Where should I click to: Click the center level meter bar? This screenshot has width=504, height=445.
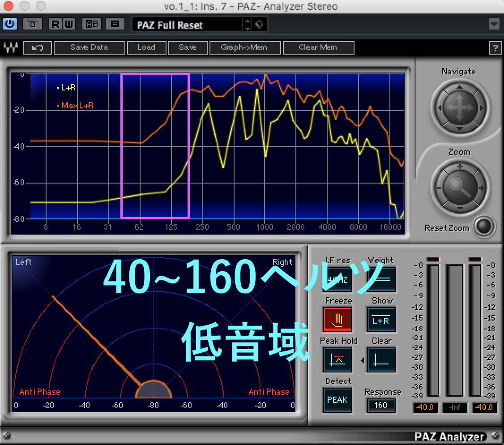[x=454, y=330]
